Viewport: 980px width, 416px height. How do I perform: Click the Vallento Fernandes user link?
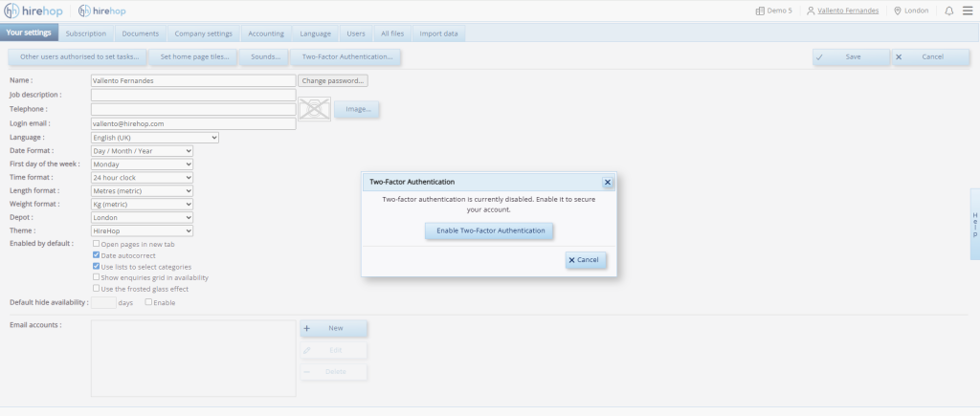(848, 11)
